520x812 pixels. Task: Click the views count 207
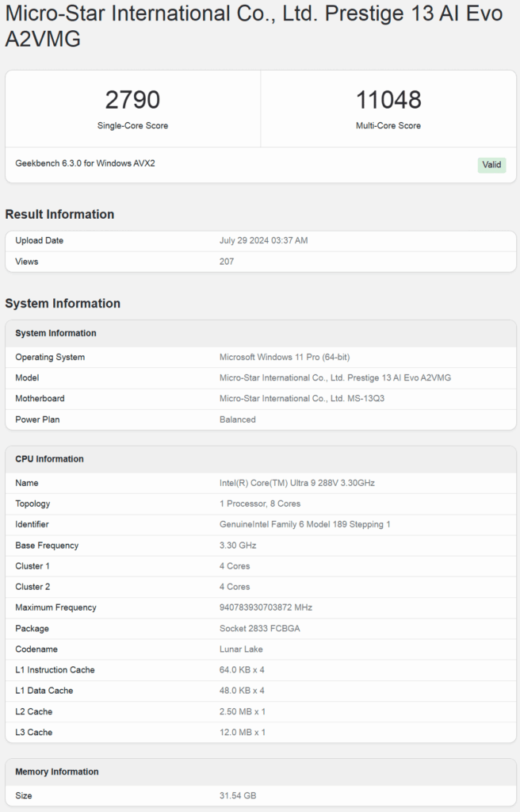pyautogui.click(x=227, y=262)
